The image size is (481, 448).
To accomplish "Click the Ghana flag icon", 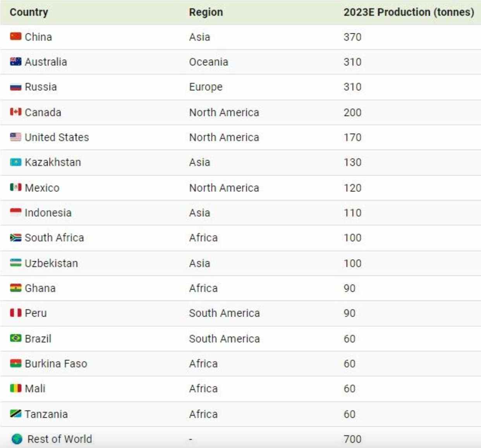I will [x=15, y=288].
